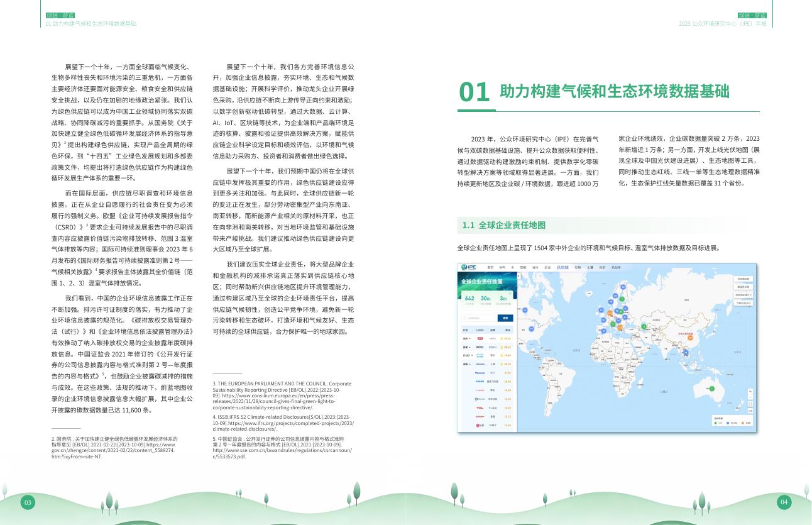Screen dimensions: 812x525
Task: Click the TCL logo in the brand list
Action: pos(480,407)
